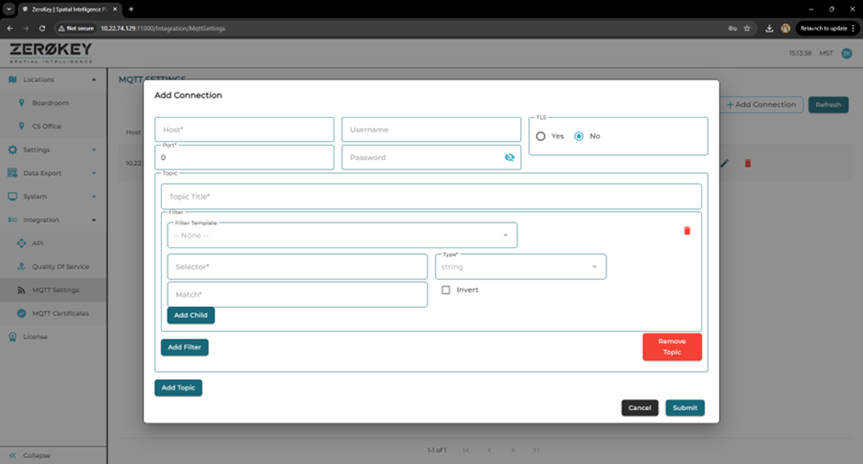Click the browser downloads icon
Screen dimensions: 863x464
[x=768, y=29]
